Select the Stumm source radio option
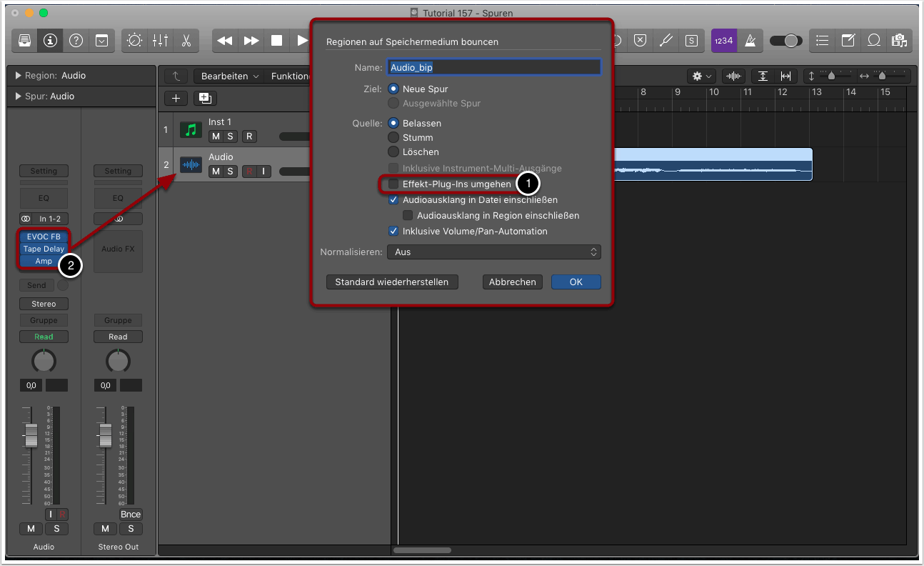Image resolution: width=924 pixels, height=566 pixels. (393, 138)
